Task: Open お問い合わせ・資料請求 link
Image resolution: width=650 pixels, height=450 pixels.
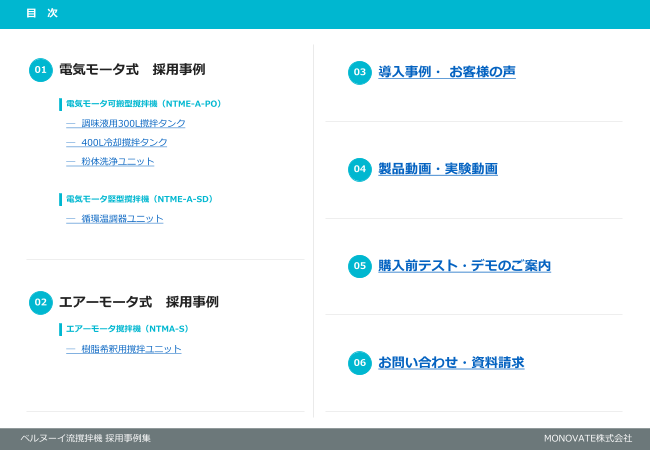Action: [x=451, y=363]
